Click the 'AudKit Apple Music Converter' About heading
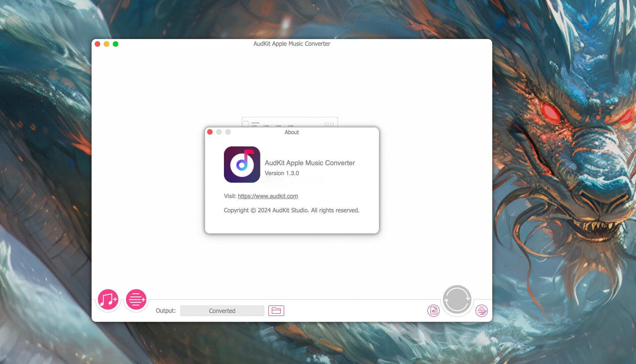This screenshot has height=364, width=636. coord(310,163)
